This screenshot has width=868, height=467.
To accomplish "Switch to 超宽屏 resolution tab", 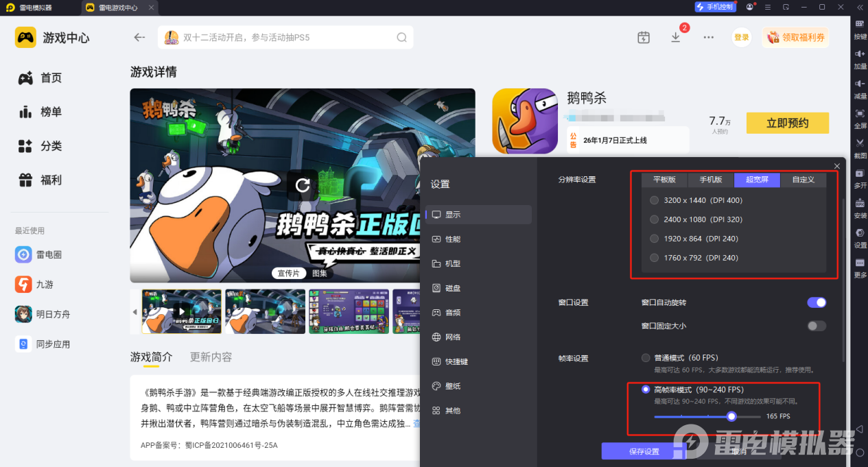I will 757,180.
